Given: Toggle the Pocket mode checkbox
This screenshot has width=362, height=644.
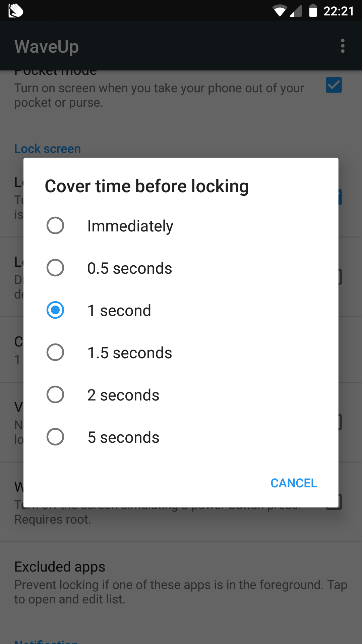Looking at the screenshot, I should [x=334, y=85].
